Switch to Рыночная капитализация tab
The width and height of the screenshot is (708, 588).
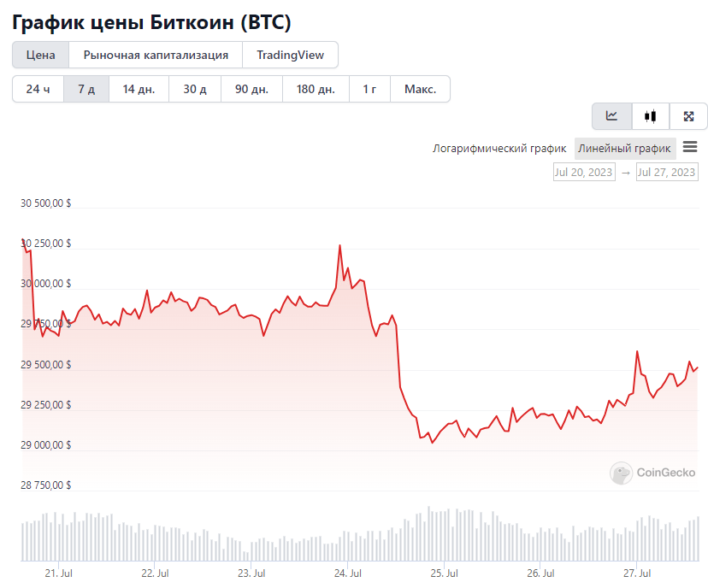point(156,55)
